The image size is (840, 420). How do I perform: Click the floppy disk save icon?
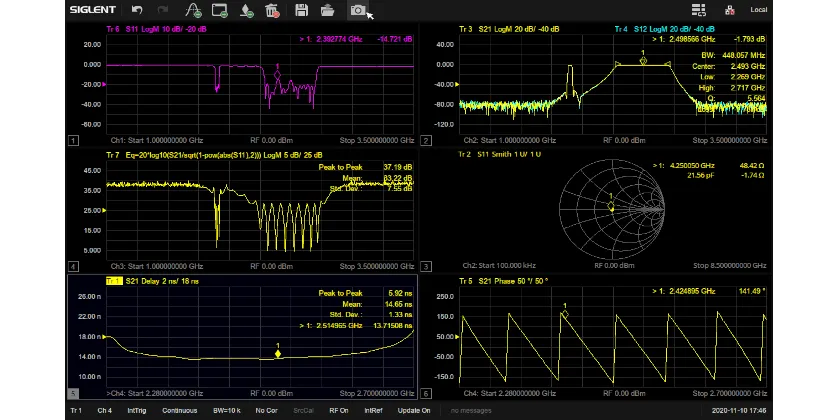coord(301,10)
